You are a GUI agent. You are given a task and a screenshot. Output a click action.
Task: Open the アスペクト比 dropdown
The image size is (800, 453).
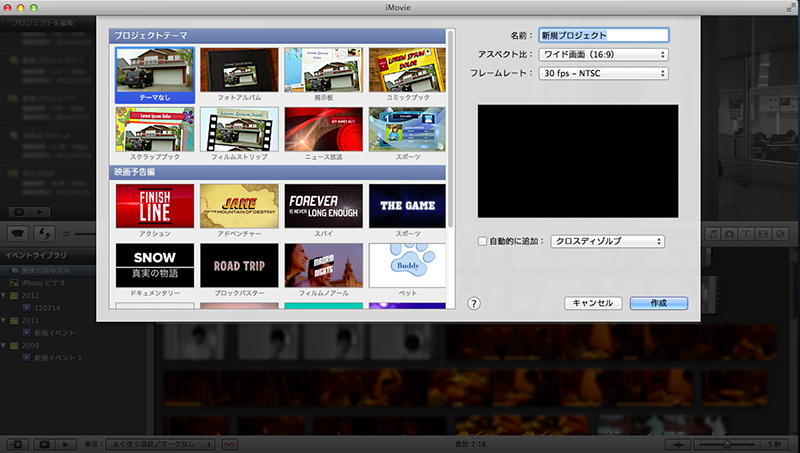tap(604, 55)
